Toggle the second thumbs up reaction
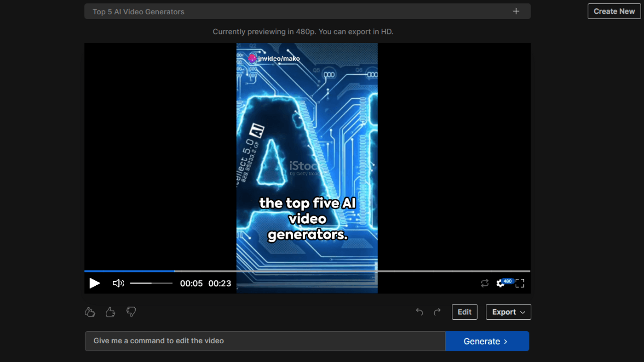Viewport: 644px width, 362px height. 110,311
